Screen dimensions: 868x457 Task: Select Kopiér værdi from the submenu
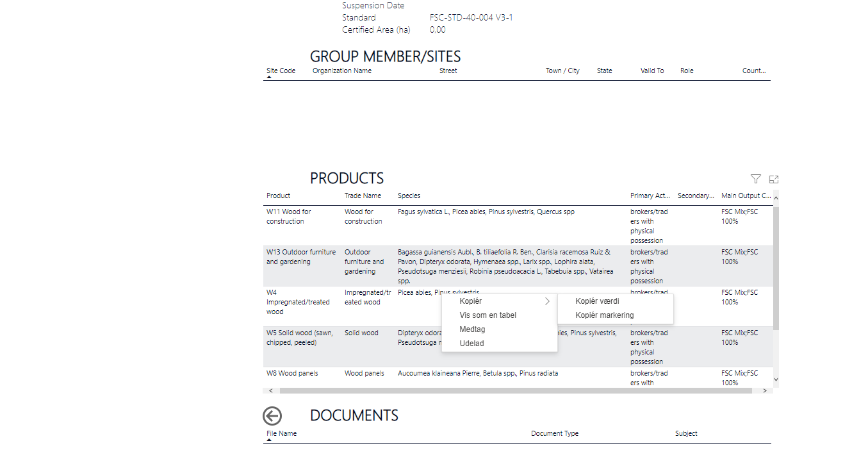[597, 301]
